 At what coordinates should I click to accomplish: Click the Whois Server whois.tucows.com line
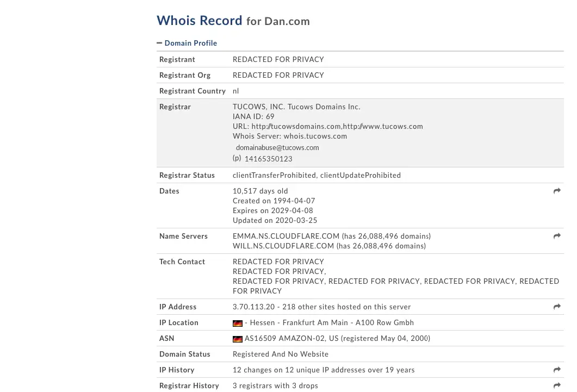(x=290, y=136)
